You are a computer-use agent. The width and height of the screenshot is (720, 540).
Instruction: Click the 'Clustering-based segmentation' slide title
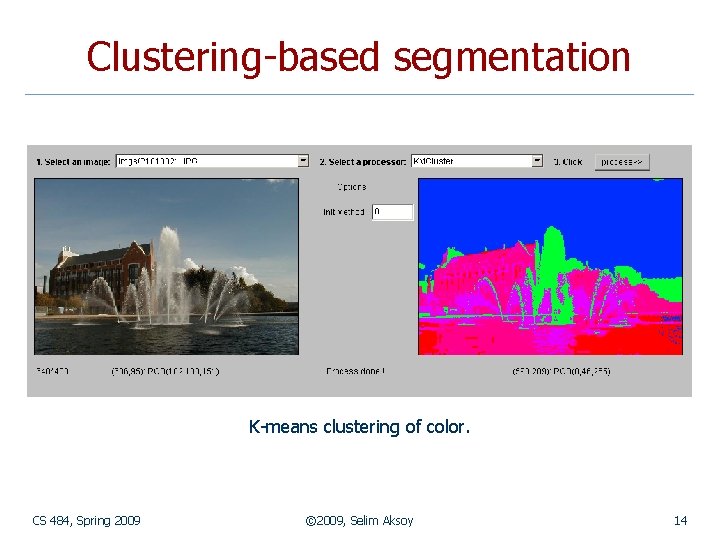point(359,57)
